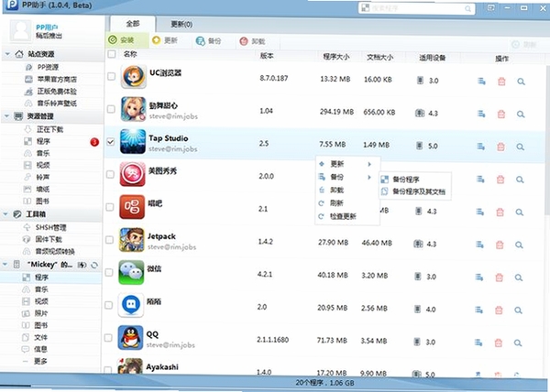The image size is (550, 392).
Task: Expand the 更新 submenu arrow in the context menu
Action: pyautogui.click(x=369, y=164)
